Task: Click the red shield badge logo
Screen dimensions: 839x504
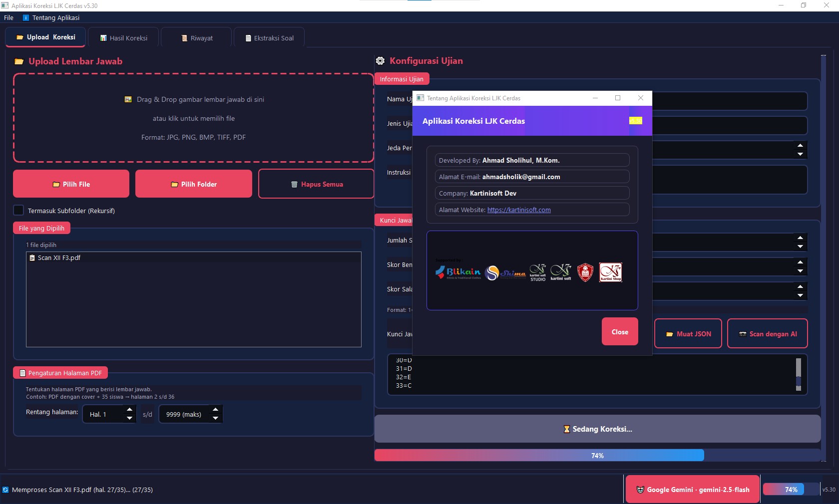Action: [x=585, y=272]
